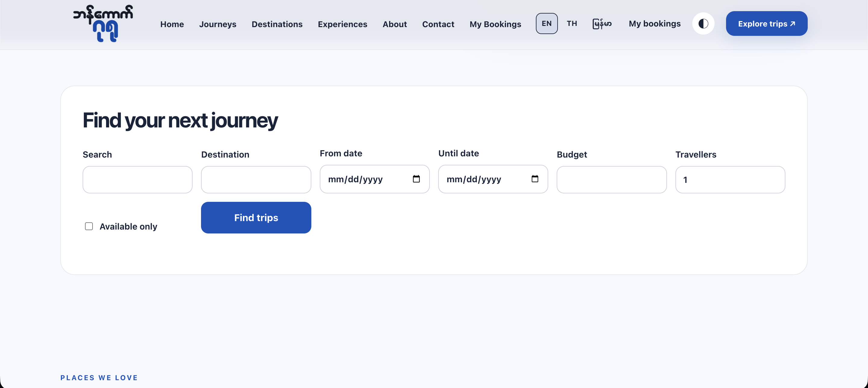Image resolution: width=868 pixels, height=388 pixels.
Task: Click the 'Available only' label text
Action: (x=128, y=227)
